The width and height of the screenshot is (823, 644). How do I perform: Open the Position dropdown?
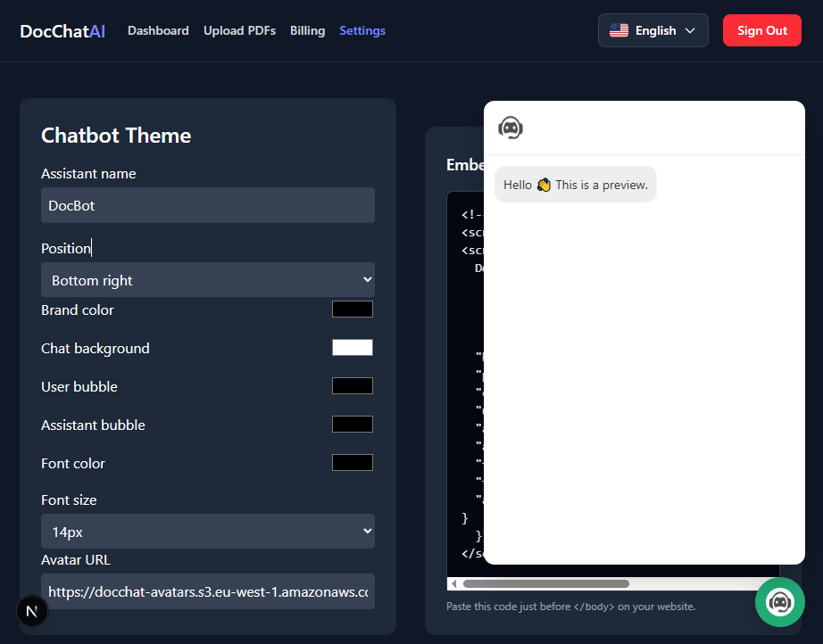tap(207, 279)
